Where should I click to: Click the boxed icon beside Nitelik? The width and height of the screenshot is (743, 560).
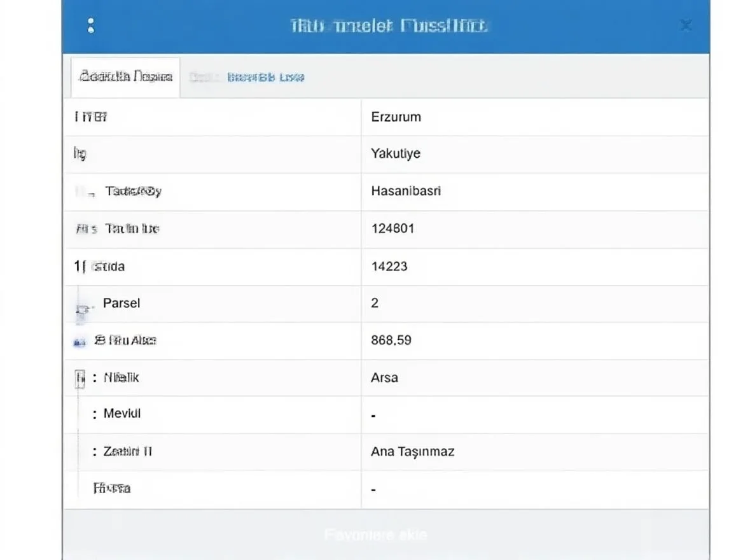[x=80, y=378]
